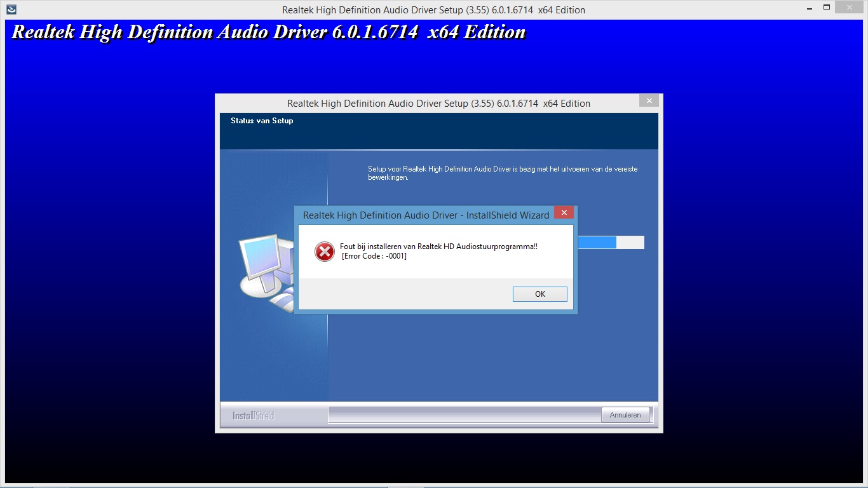
Task: Click the installation progress bar
Action: (x=611, y=242)
